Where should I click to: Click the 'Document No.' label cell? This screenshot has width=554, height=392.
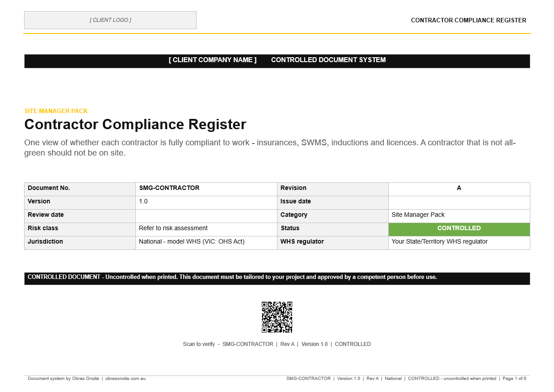80,189
